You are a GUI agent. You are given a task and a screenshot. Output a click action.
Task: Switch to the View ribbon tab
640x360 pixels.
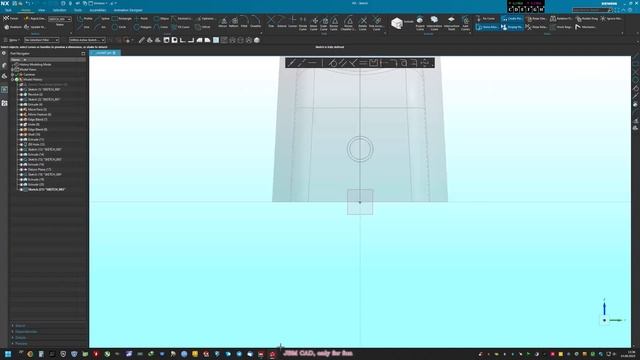tap(42, 10)
